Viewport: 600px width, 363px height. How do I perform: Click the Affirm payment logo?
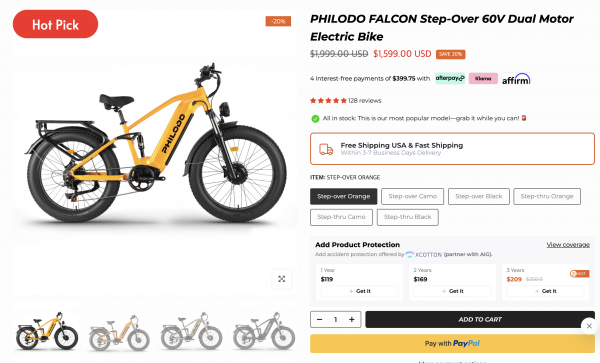516,79
